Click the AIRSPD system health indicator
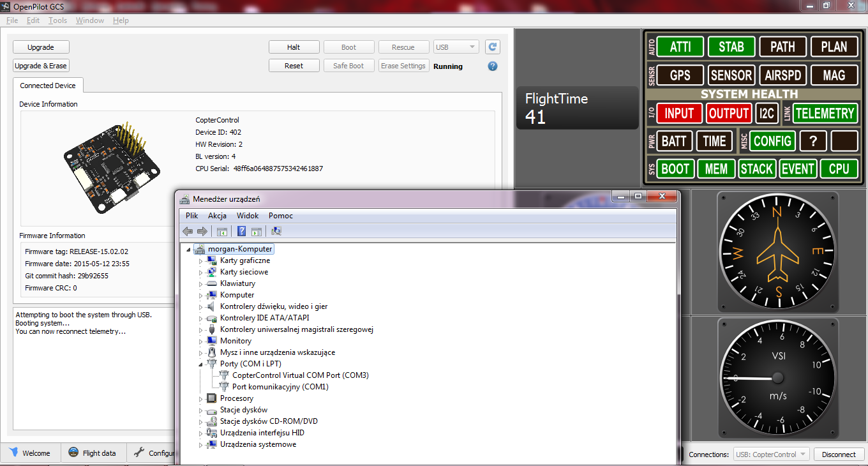 (782, 75)
